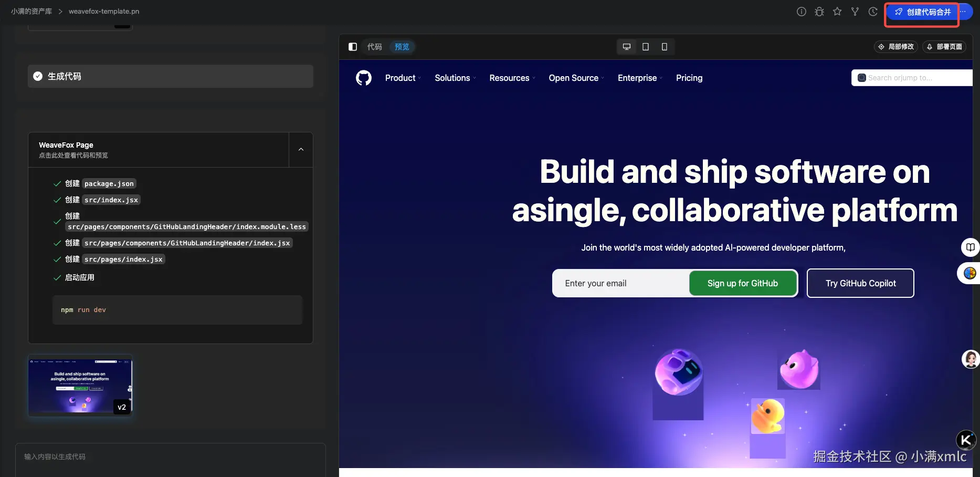Click the 部署页面 button
This screenshot has height=477, width=980.
click(x=944, y=47)
